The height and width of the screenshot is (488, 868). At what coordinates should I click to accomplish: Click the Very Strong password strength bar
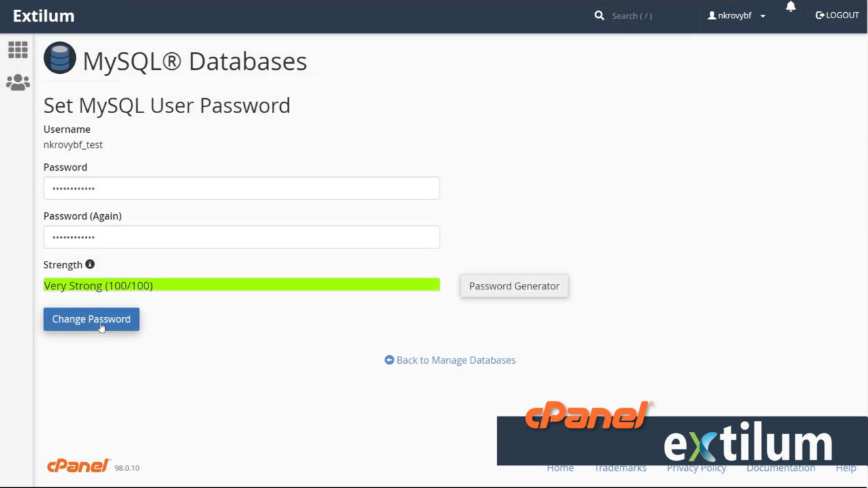click(241, 284)
